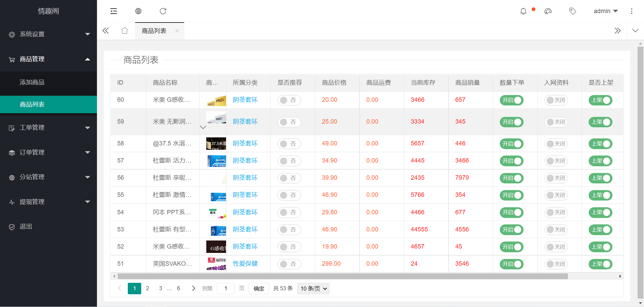Screen dimensions: 644x307
Task: Disable quantity ordering for product 58
Action: click(x=512, y=144)
